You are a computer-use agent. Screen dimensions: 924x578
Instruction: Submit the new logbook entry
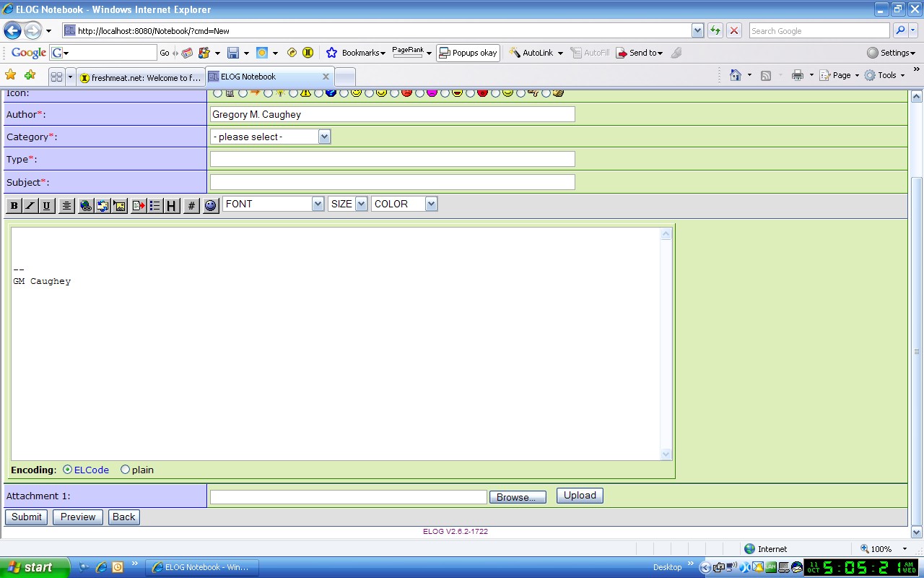(x=27, y=517)
